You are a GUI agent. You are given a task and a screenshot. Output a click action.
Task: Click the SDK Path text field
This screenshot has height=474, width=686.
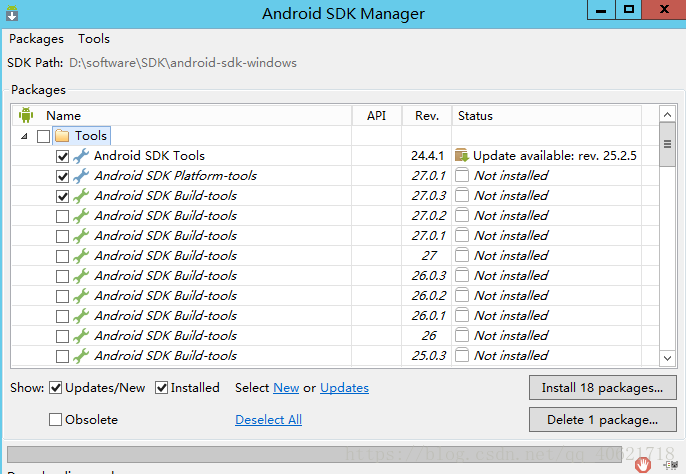[x=183, y=63]
